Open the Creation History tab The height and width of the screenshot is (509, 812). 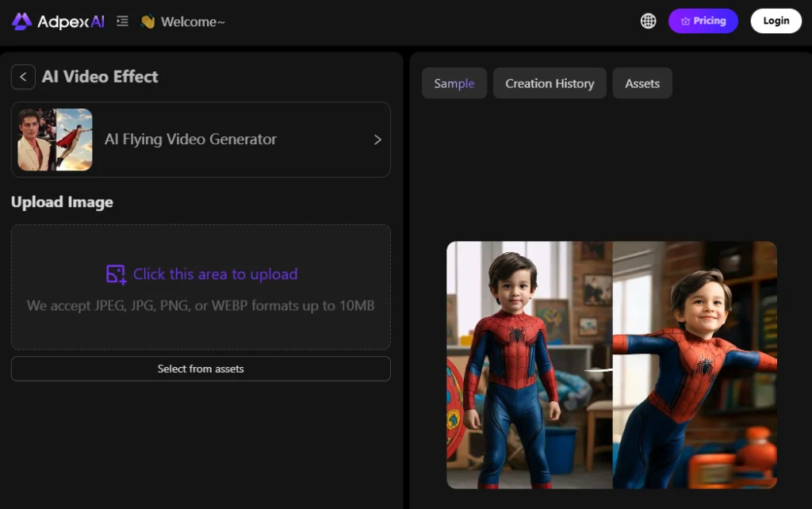pyautogui.click(x=550, y=83)
